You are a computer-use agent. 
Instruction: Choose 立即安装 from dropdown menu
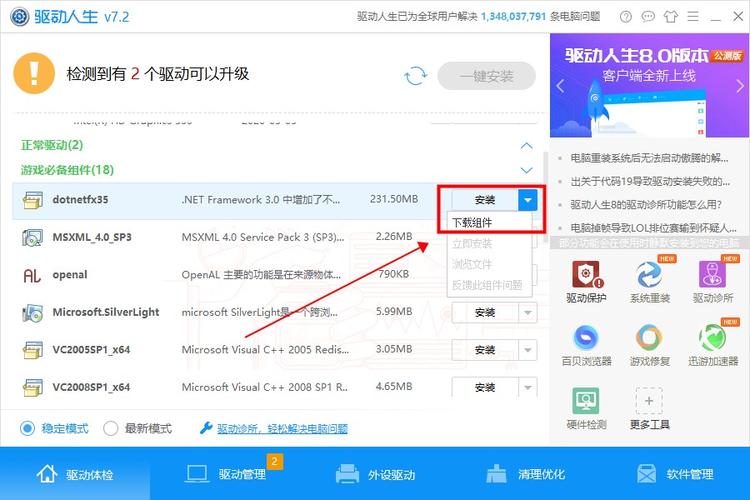(489, 244)
